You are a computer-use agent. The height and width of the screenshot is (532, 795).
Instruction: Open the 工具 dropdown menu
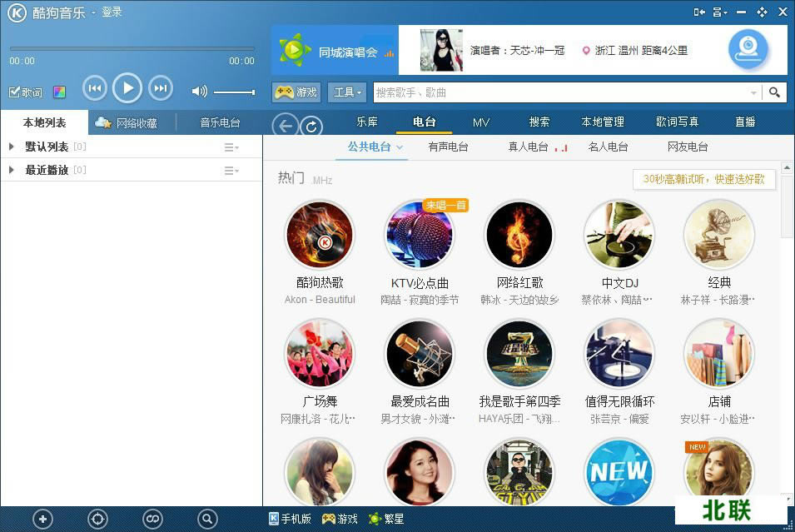coord(348,92)
